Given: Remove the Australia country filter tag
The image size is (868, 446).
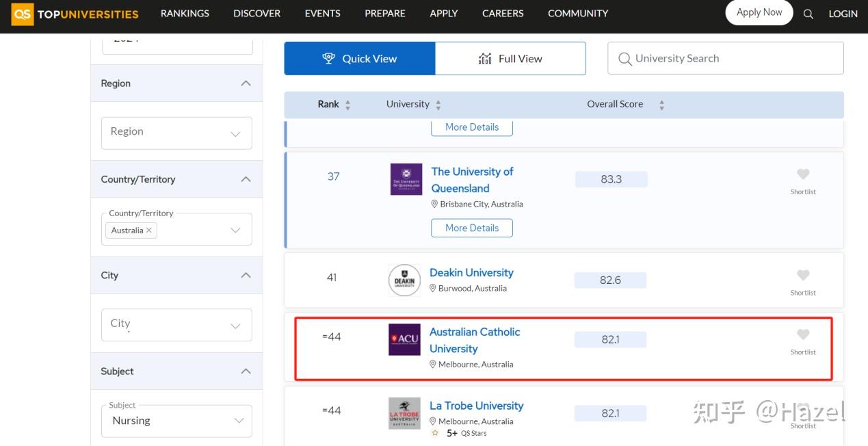Looking at the screenshot, I should [149, 231].
